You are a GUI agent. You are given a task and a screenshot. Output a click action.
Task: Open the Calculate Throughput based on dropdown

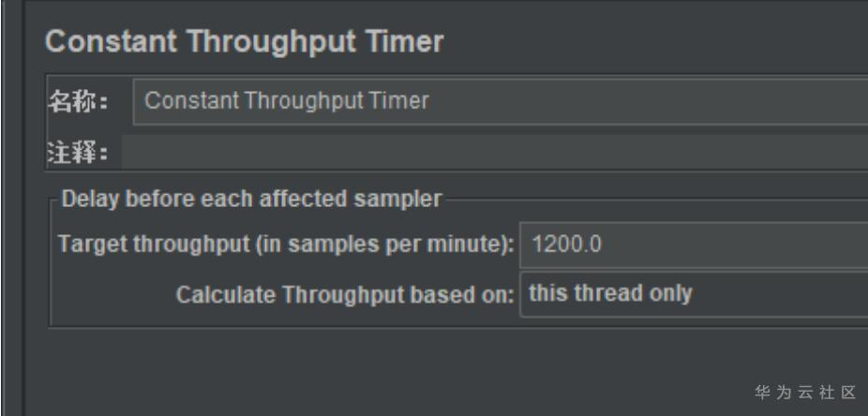694,294
